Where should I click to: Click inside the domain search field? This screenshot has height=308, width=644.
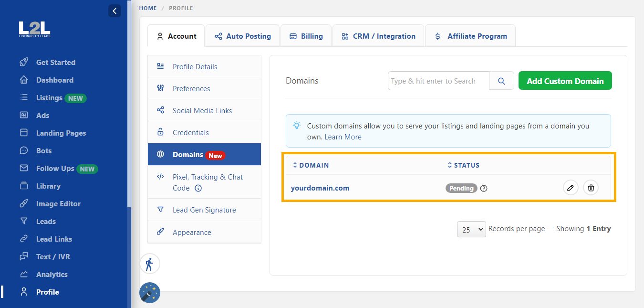(x=436, y=81)
